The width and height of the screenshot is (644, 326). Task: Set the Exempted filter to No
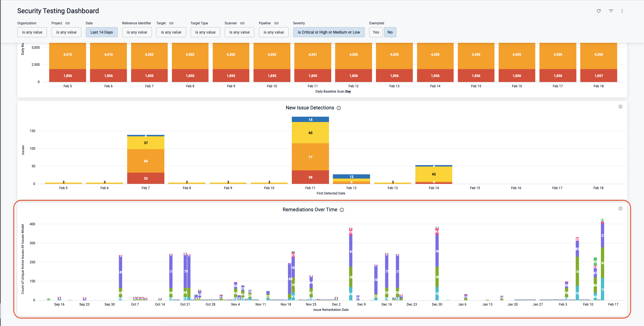[390, 32]
